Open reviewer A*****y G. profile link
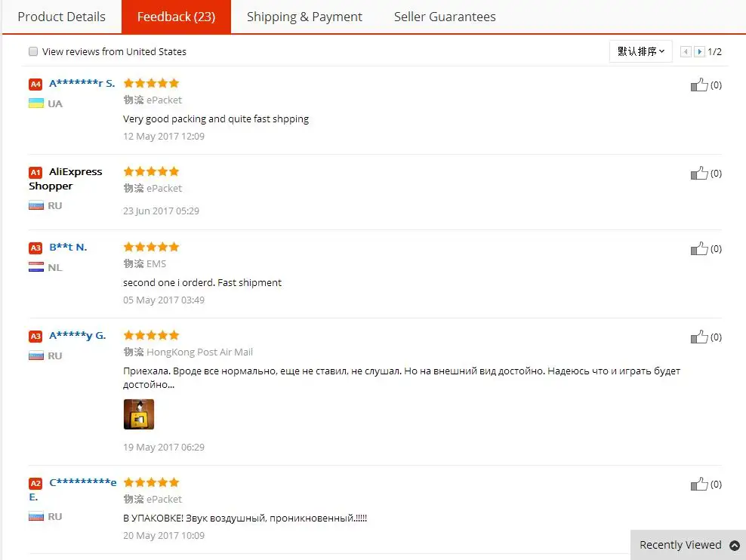Screen dimensions: 746x560 pyautogui.click(x=77, y=335)
